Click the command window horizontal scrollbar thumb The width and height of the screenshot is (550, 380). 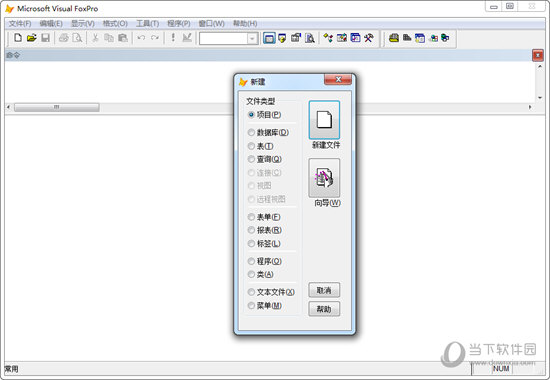56,107
